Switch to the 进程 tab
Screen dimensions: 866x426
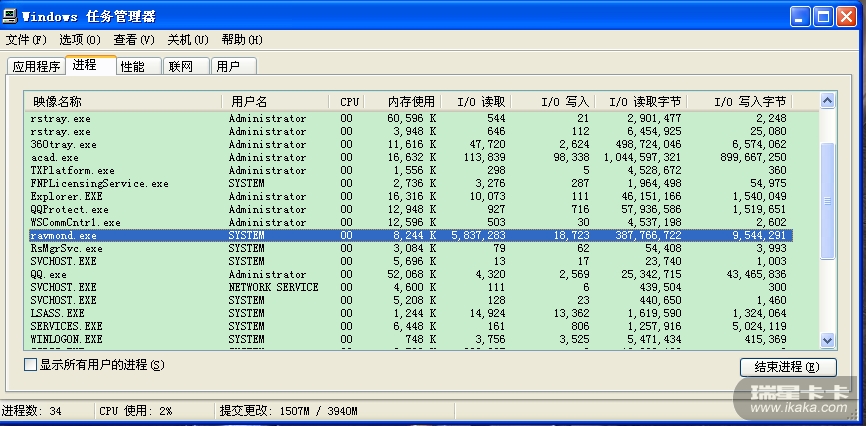click(91, 65)
